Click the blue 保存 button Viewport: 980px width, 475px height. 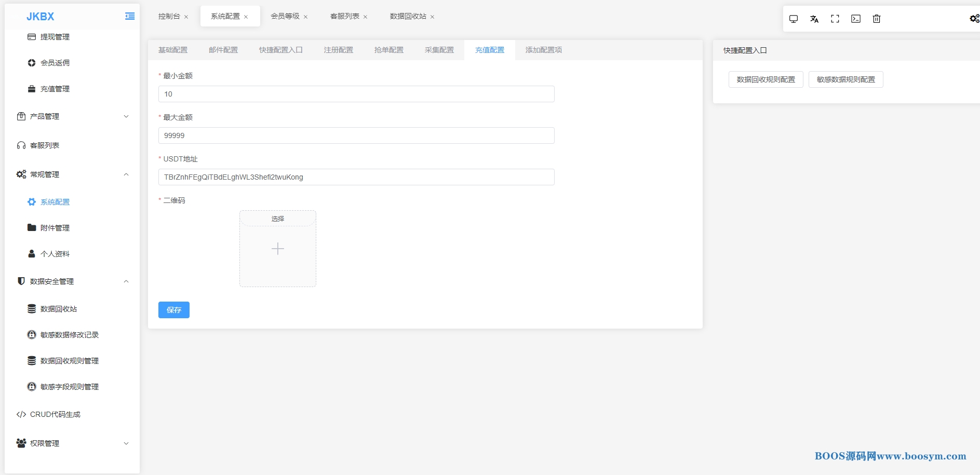pos(173,310)
